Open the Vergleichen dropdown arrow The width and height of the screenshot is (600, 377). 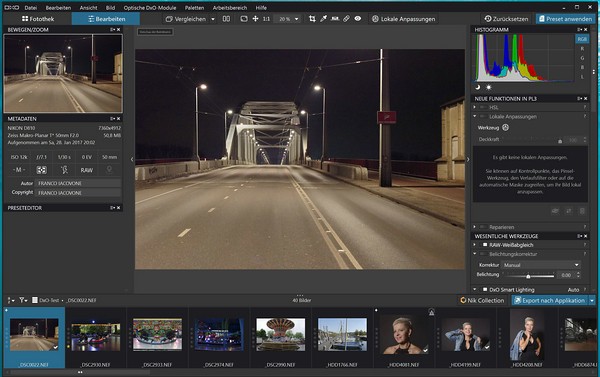coord(213,19)
